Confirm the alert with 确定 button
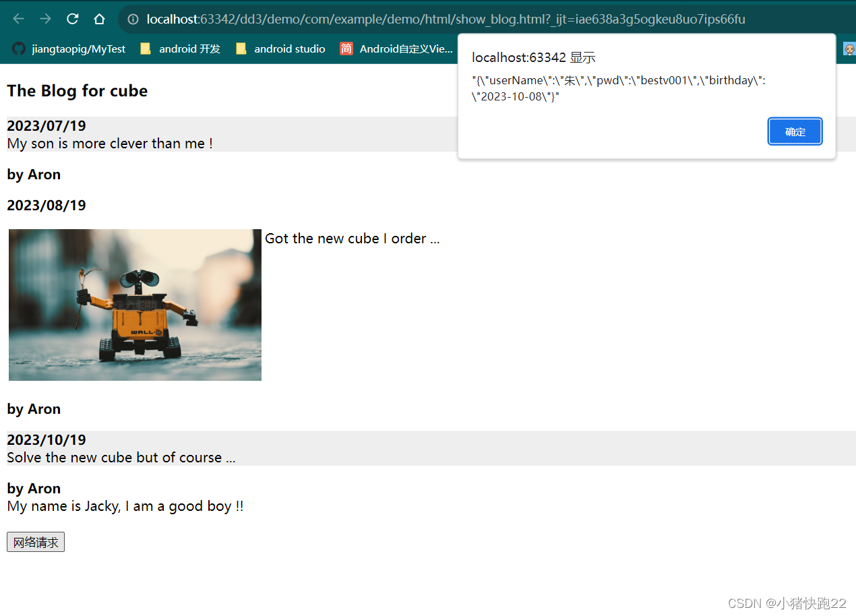 795,131
